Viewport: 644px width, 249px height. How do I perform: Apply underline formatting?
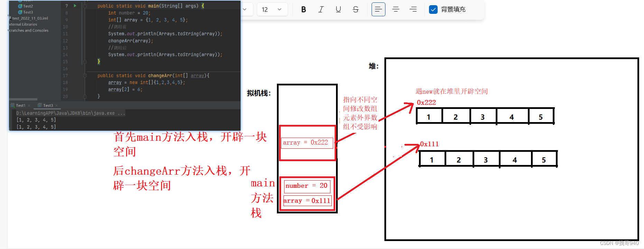coord(338,9)
